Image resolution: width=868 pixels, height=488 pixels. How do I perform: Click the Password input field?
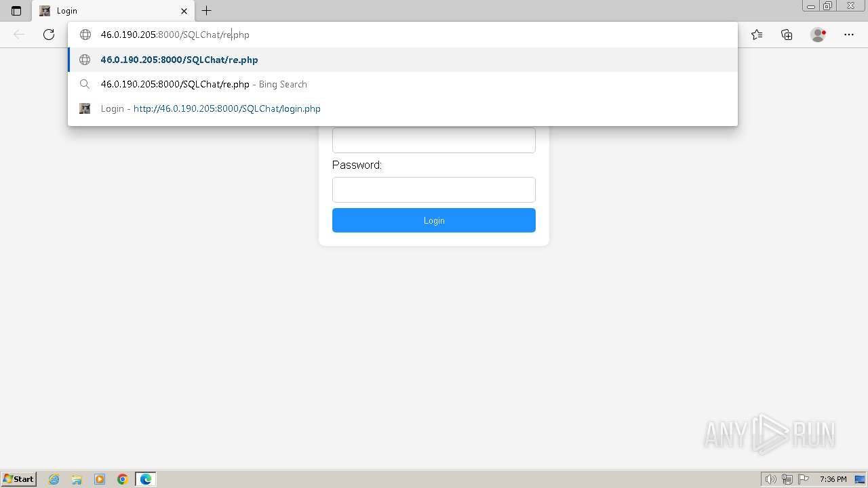click(x=434, y=190)
